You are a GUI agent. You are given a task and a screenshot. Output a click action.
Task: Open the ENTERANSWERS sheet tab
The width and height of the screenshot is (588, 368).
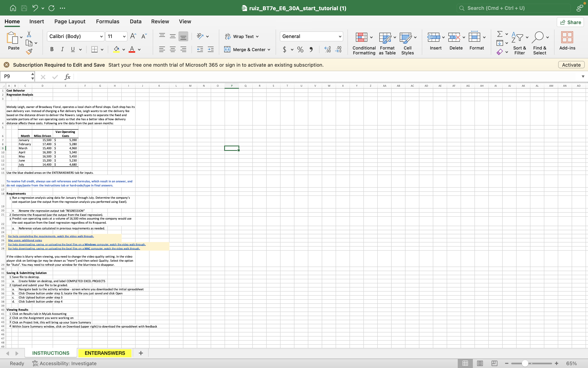tap(105, 353)
